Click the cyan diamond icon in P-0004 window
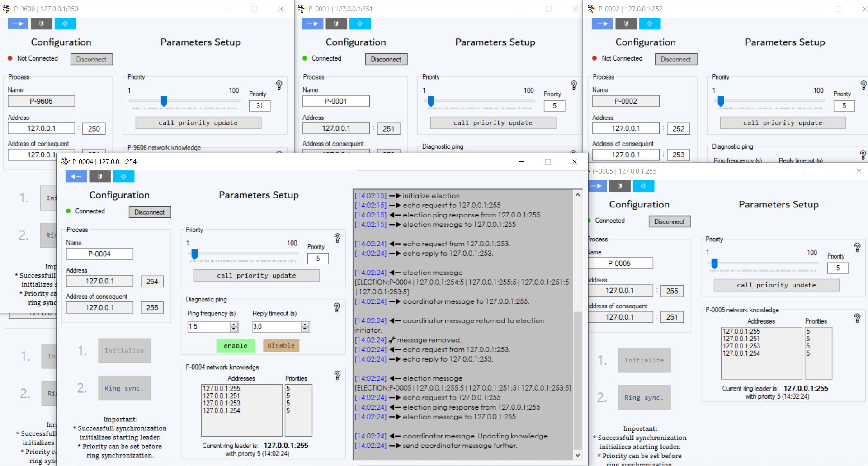 (x=123, y=176)
